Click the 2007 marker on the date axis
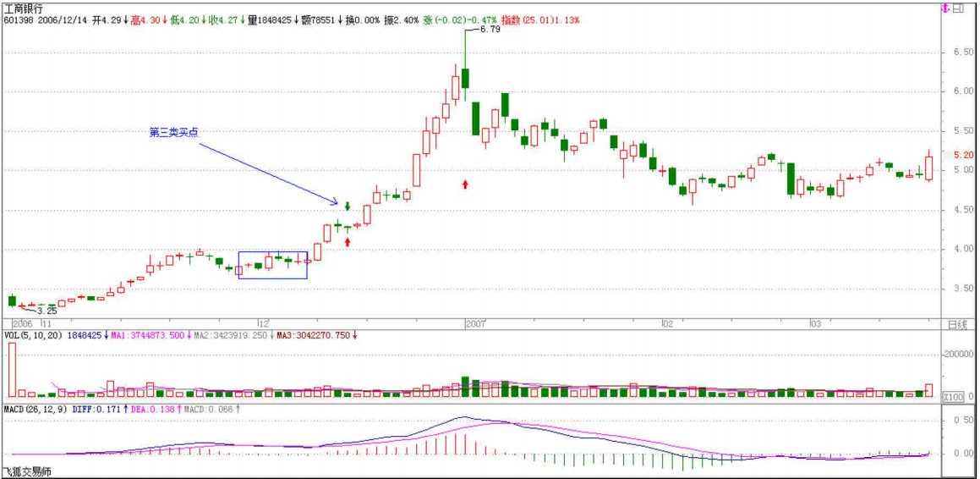This screenshot has height=479, width=980. coord(474,324)
